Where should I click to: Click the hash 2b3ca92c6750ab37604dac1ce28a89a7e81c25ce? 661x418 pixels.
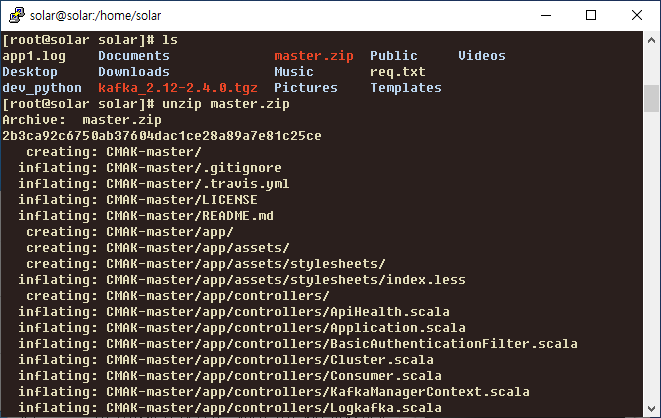(x=162, y=136)
